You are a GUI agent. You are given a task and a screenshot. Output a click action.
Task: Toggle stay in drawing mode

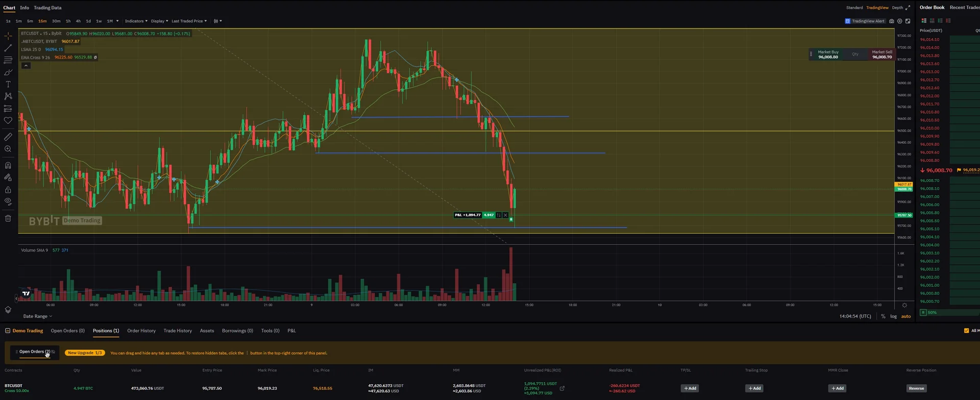8,178
